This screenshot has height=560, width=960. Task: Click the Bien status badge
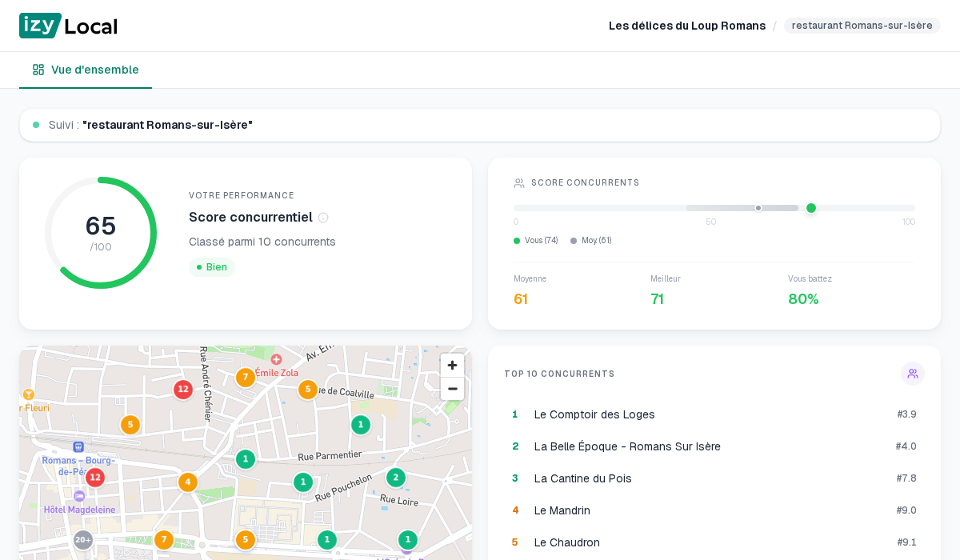[x=212, y=267]
